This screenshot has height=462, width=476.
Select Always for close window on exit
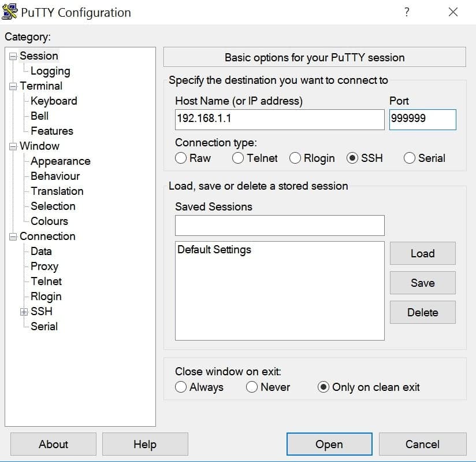click(x=181, y=387)
